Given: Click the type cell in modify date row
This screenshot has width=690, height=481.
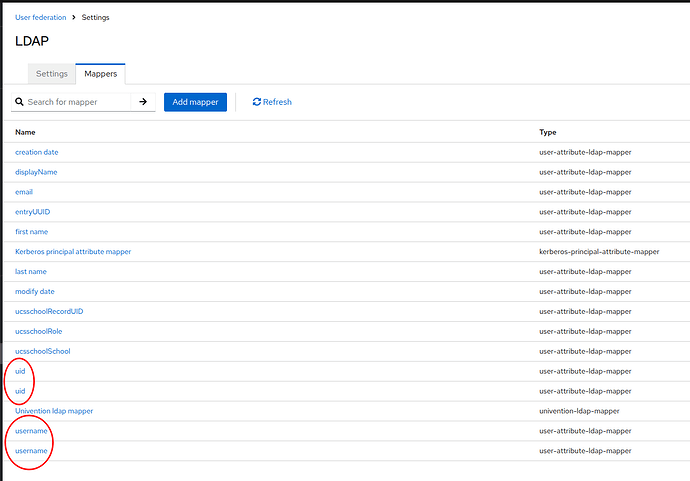Looking at the screenshot, I should (585, 291).
